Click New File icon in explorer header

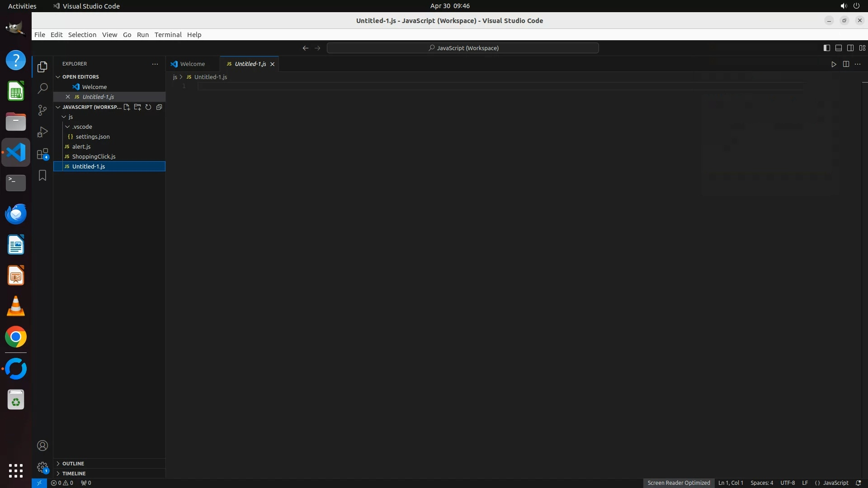click(x=127, y=107)
